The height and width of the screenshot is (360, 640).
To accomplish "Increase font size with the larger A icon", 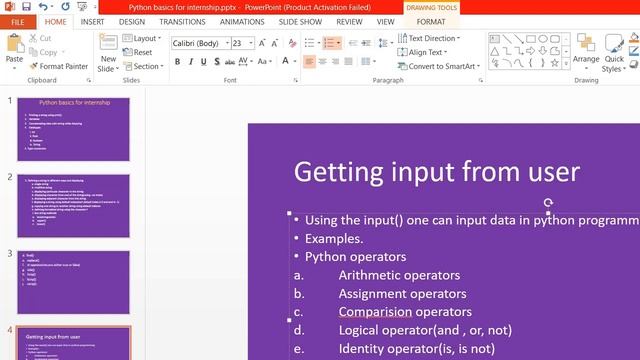I will [x=262, y=43].
